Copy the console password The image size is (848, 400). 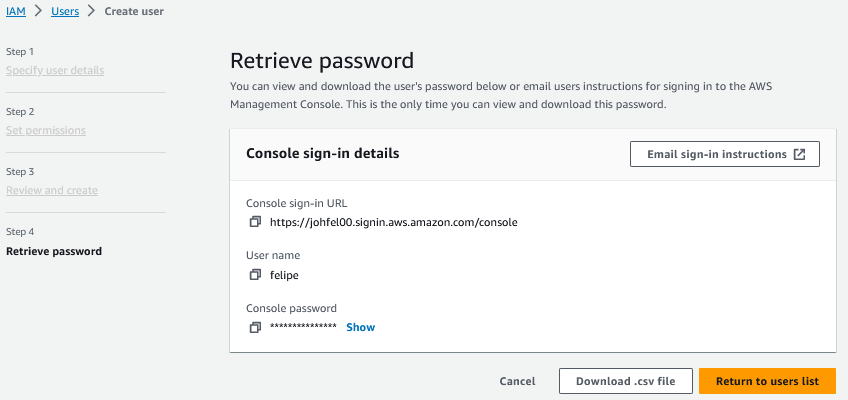[x=255, y=328]
